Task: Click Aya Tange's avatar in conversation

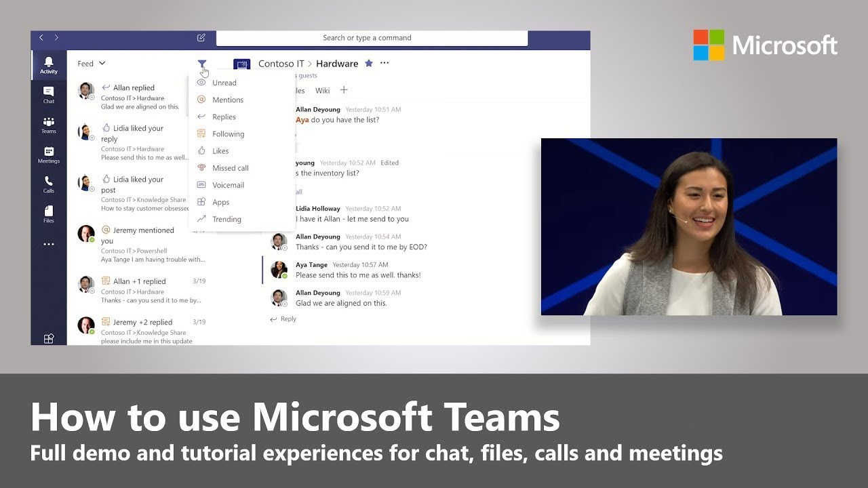Action: coord(279,270)
